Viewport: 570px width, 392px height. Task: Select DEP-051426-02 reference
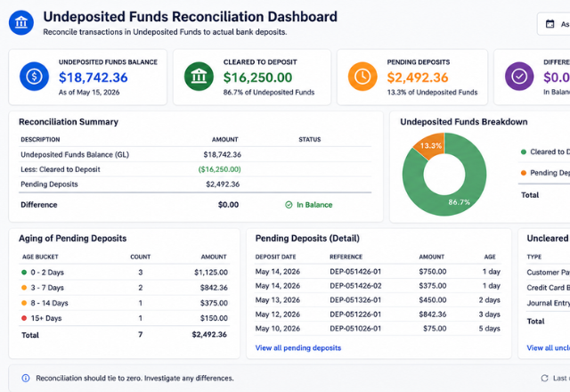coord(355,286)
